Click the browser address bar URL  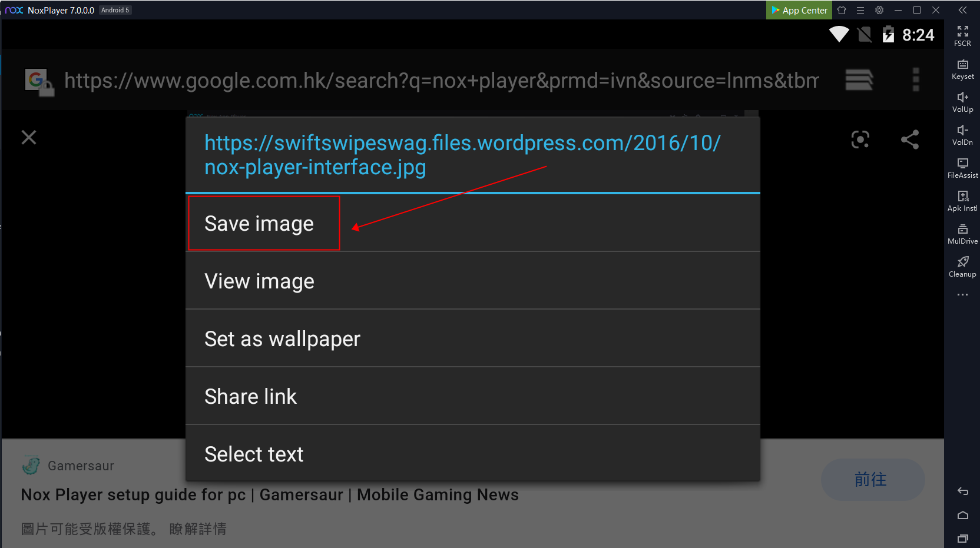coord(441,80)
